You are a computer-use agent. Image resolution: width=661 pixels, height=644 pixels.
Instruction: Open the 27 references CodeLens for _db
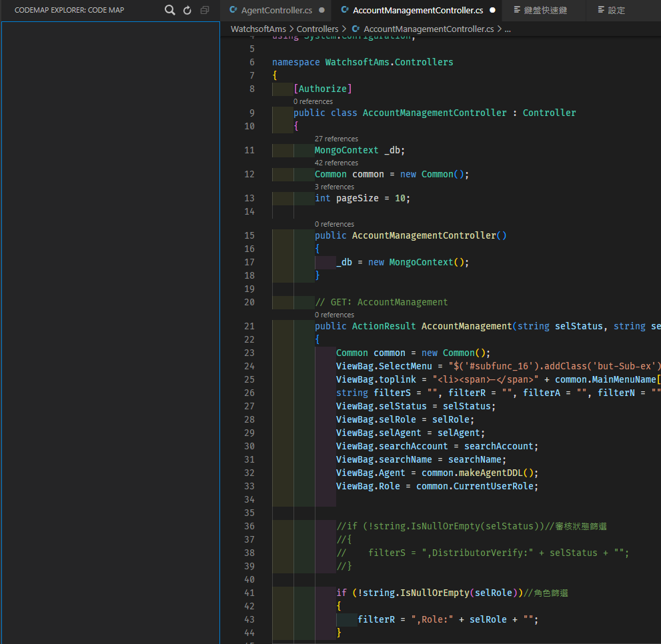(336, 138)
